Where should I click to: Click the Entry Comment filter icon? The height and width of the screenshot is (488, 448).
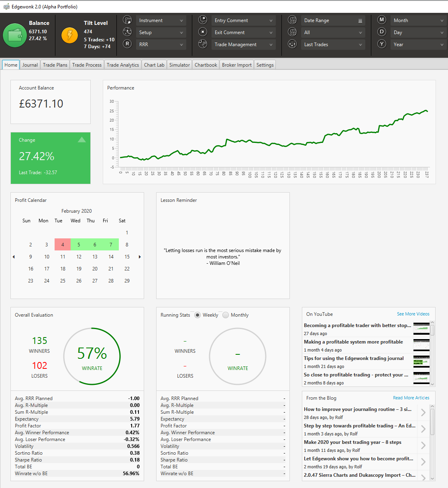(203, 20)
